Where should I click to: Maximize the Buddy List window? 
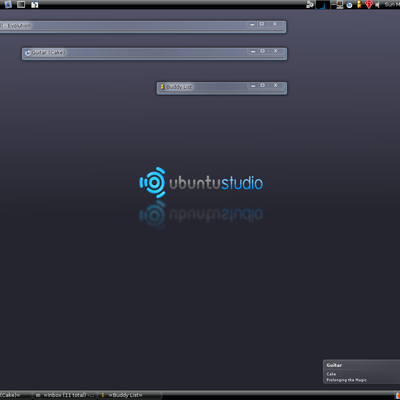pyautogui.click(x=263, y=86)
